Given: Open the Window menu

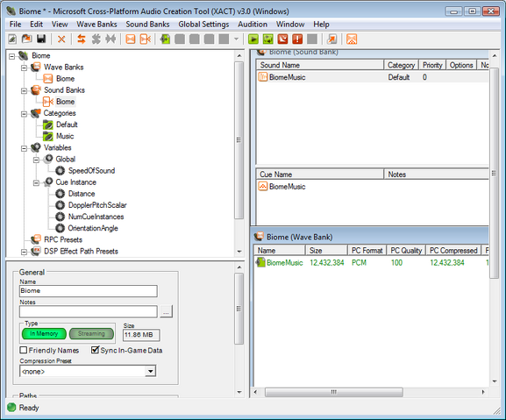Looking at the screenshot, I should pyautogui.click(x=290, y=25).
